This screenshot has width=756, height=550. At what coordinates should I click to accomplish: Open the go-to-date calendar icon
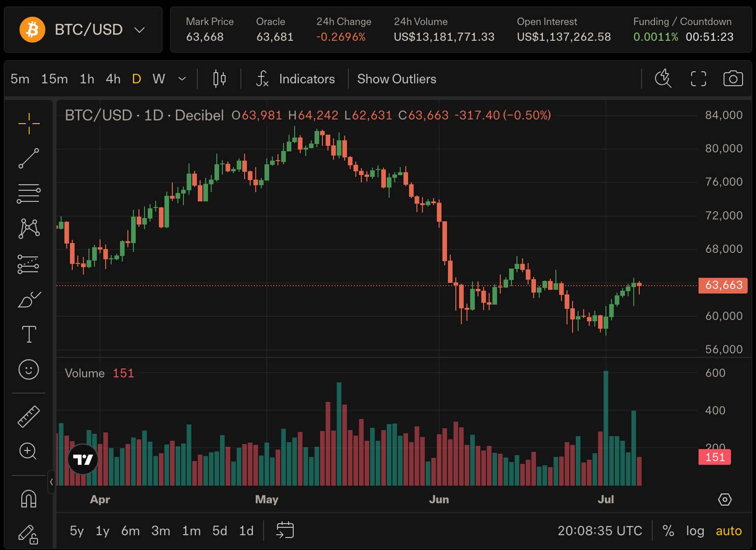(x=285, y=530)
